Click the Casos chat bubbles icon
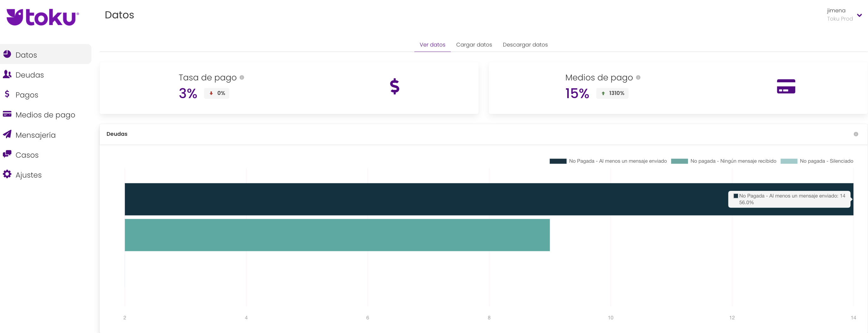The width and height of the screenshot is (868, 333). pyautogui.click(x=7, y=154)
